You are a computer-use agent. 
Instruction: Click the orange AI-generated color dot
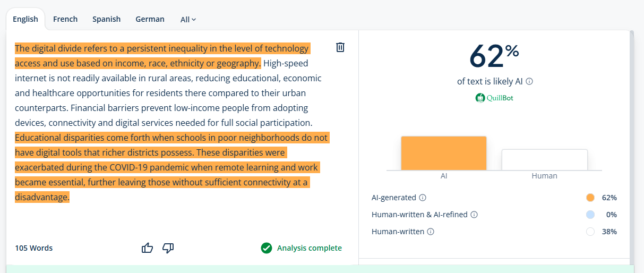590,198
